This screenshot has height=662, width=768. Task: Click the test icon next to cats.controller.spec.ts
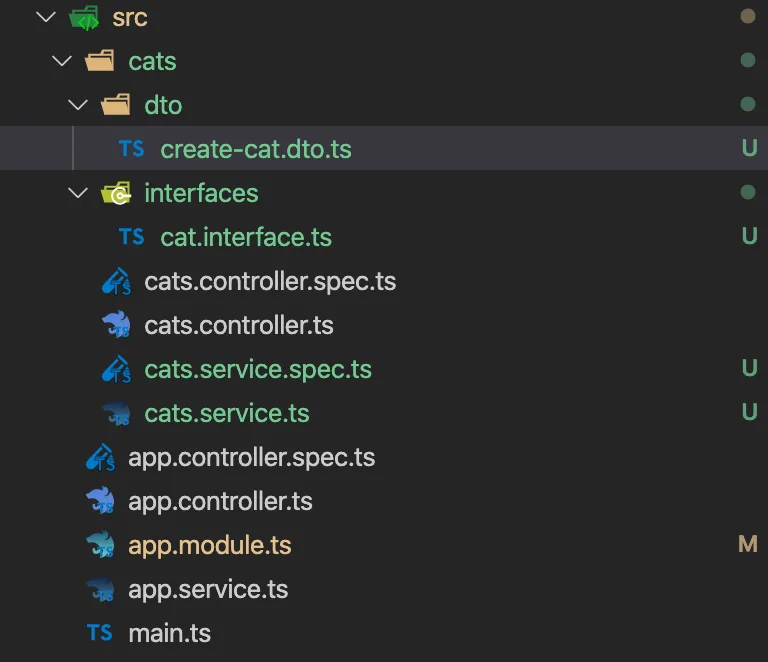(x=116, y=281)
